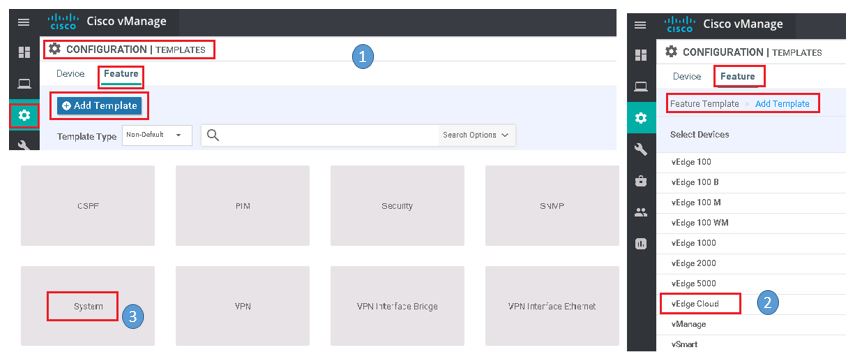Viewport: 851px width, 361px height.
Task: Select vEdge 100 M device
Action: pyautogui.click(x=752, y=202)
